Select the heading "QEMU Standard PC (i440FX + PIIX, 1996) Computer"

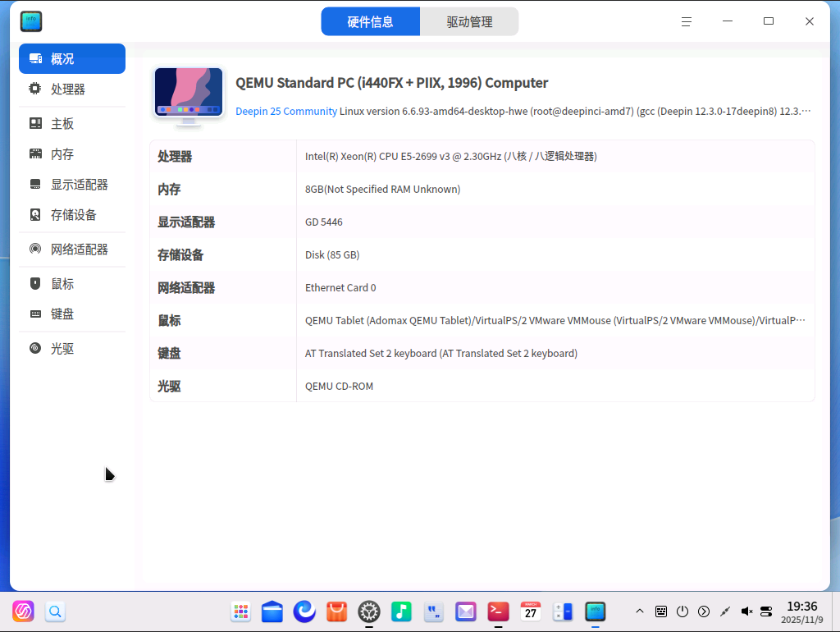391,83
